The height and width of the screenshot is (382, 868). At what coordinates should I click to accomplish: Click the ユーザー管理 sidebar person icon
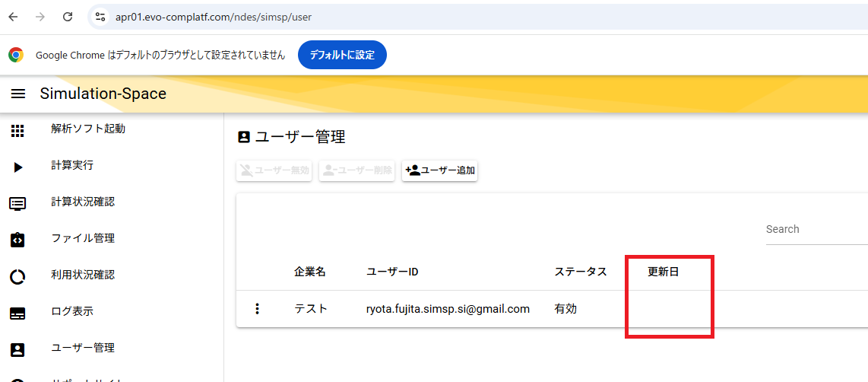click(x=17, y=350)
